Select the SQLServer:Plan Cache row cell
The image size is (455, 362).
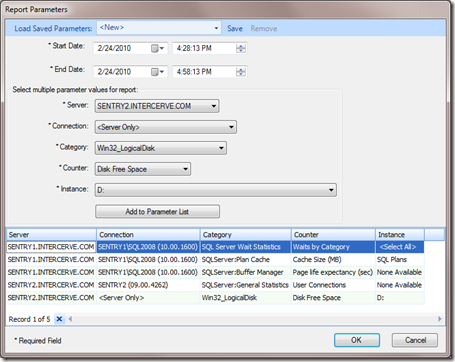(246, 260)
